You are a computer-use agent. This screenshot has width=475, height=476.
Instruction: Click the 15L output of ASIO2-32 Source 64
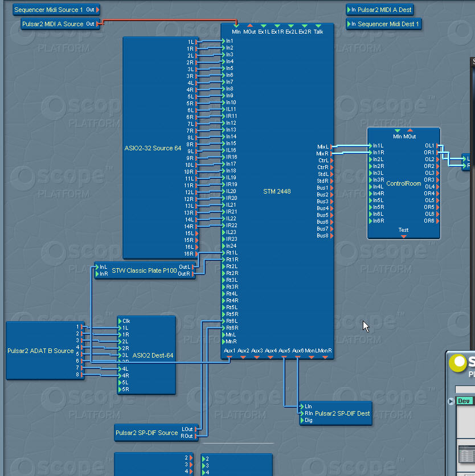(197, 233)
